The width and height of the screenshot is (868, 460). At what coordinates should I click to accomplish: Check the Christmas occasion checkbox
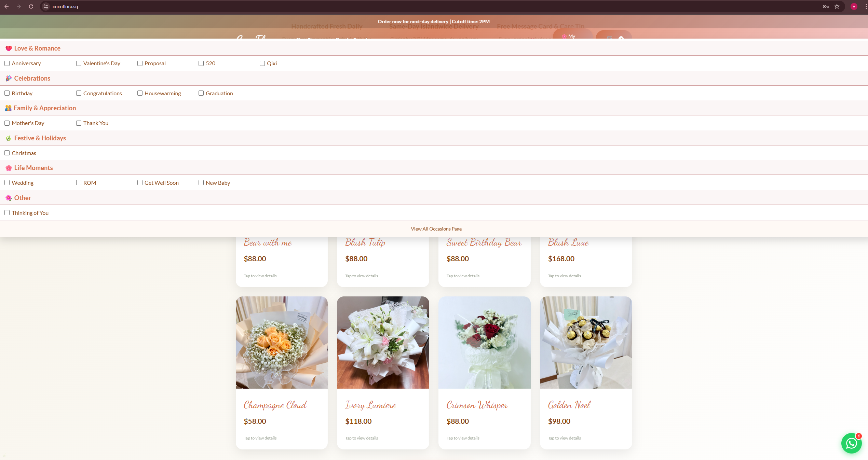pyautogui.click(x=7, y=153)
